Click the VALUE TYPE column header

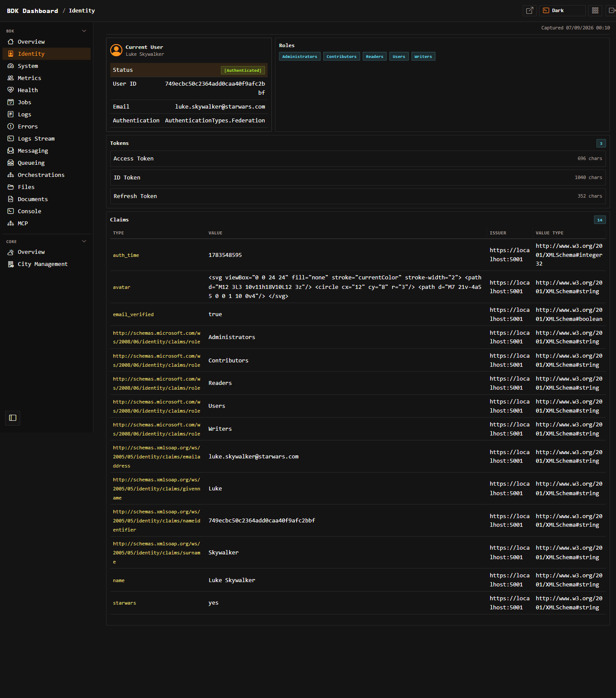[x=549, y=233]
